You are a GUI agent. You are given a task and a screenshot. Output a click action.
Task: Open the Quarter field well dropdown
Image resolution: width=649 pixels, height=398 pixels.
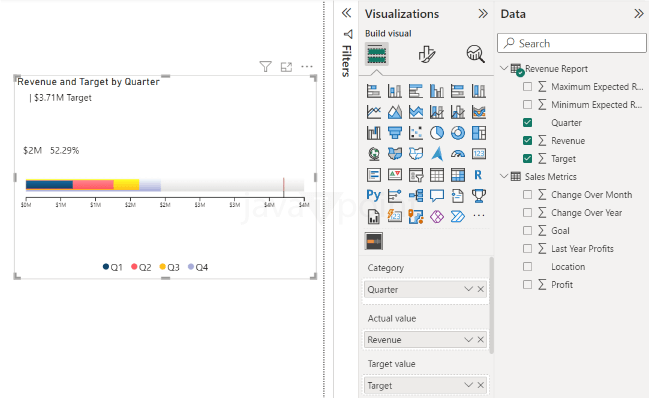pyautogui.click(x=468, y=289)
